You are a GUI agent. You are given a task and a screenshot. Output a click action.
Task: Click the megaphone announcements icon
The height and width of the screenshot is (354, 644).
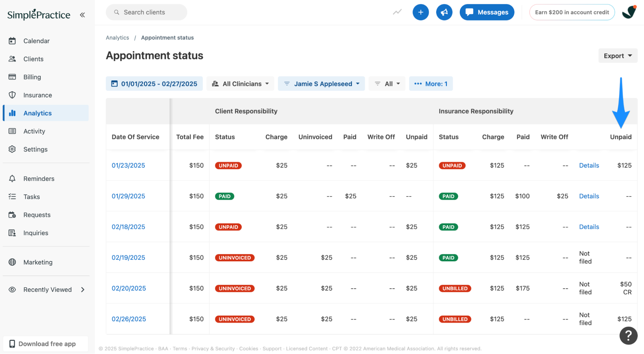click(x=444, y=12)
